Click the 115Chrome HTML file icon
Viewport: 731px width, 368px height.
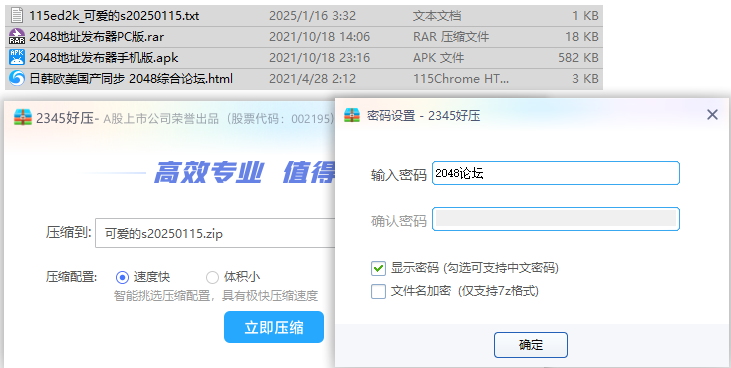tap(17, 78)
